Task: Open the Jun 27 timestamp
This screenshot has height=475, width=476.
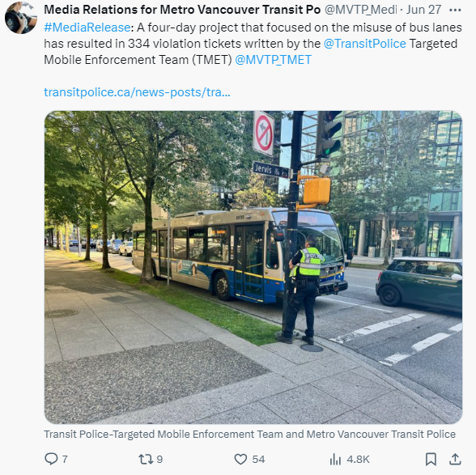Action: tap(423, 10)
